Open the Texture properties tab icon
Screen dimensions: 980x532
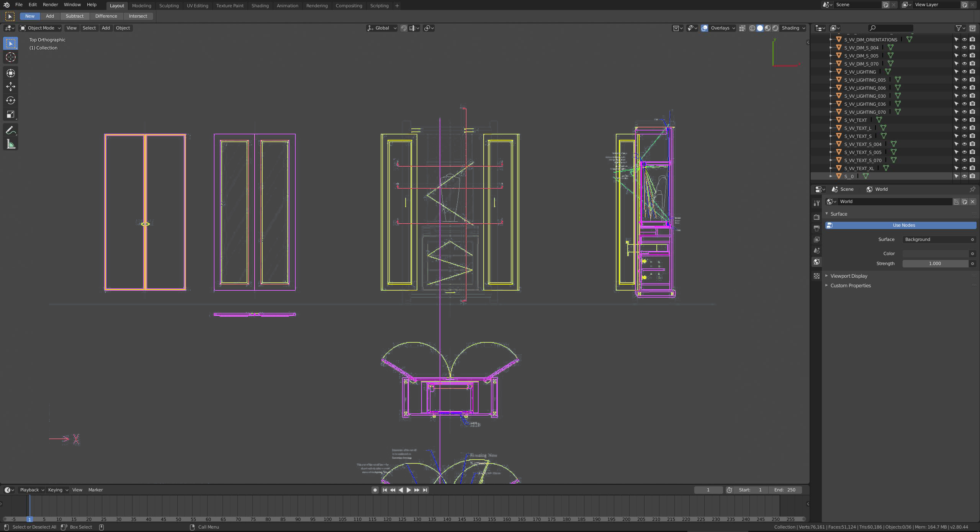(x=816, y=276)
